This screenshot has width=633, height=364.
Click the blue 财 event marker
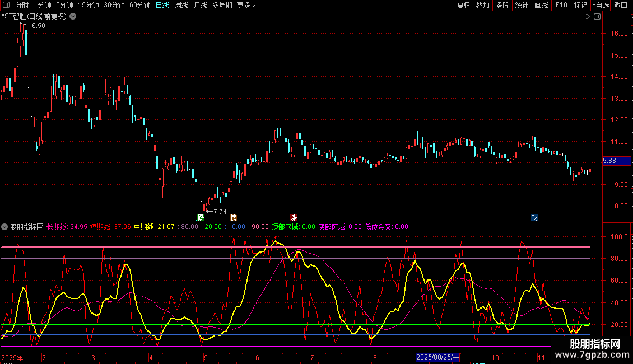click(534, 217)
